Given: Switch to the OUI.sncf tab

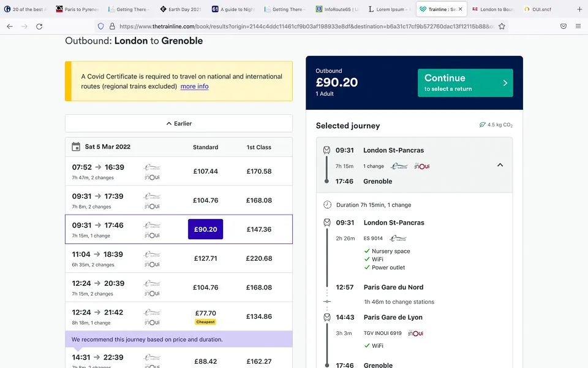Looking at the screenshot, I should (538, 9).
